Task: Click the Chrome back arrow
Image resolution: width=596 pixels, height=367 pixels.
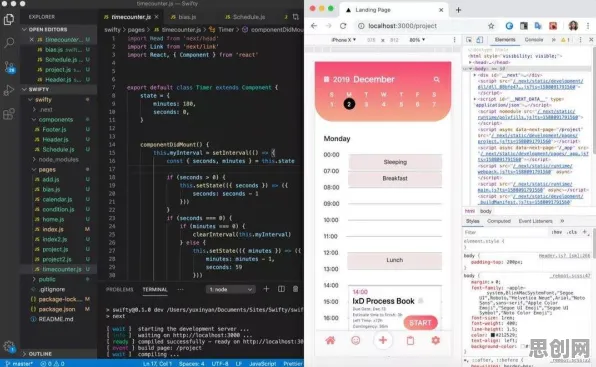Action: [314, 26]
